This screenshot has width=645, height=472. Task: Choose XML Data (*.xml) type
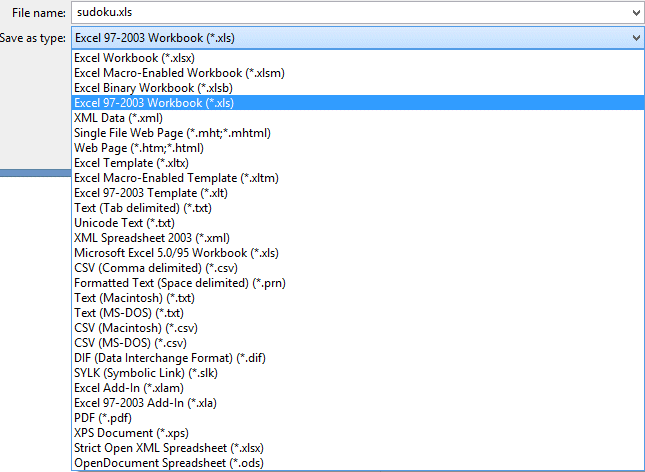point(358,118)
